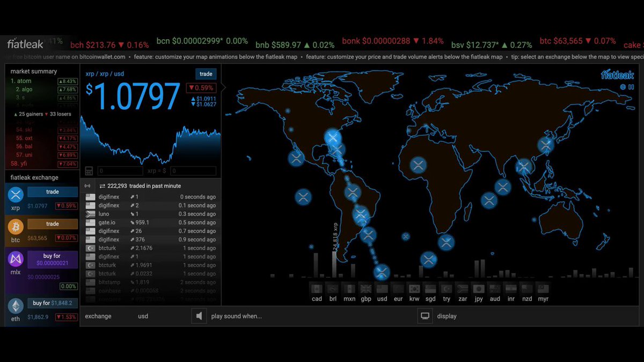Click the blue trade button for xrp
This screenshot has height=362, width=644.
[x=53, y=192]
